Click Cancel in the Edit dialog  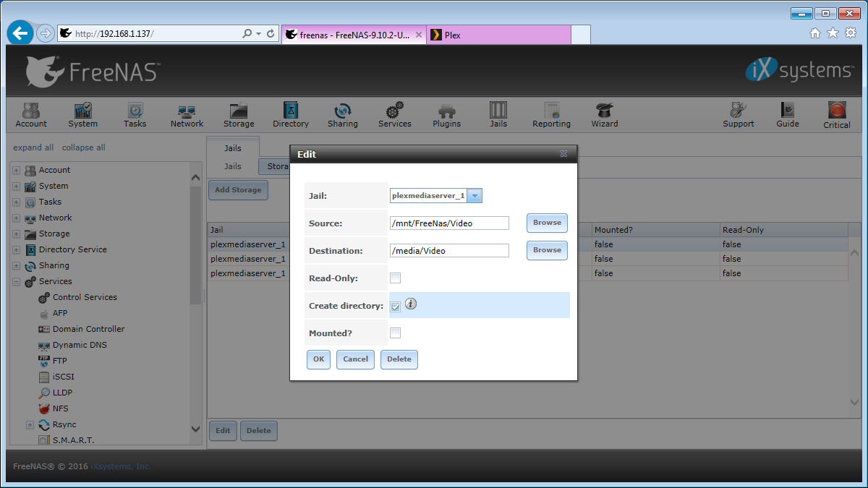click(355, 359)
